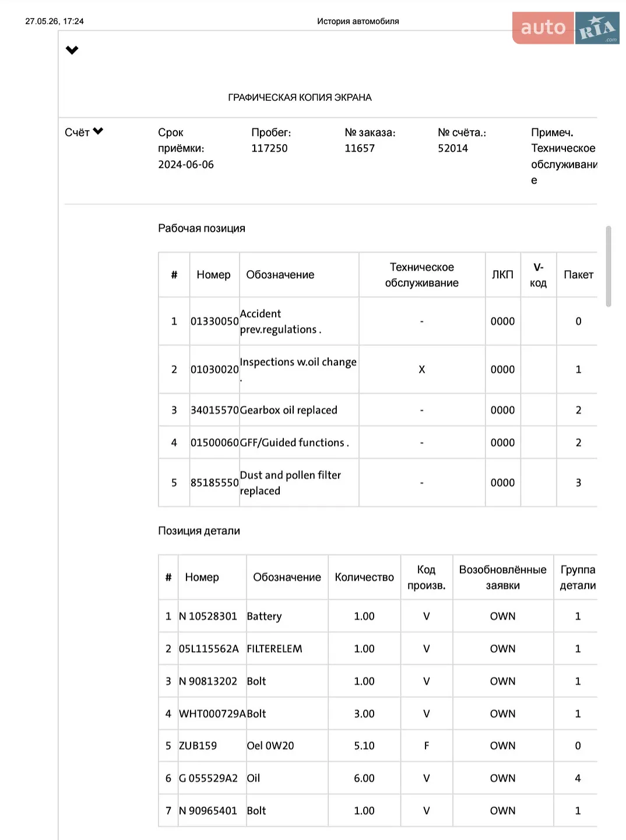This screenshot has width=626, height=840.
Task: Click the ГРАФИЧЕСКАЯ КОПИЯ ЭКРАНА heading
Action: pos(300,97)
